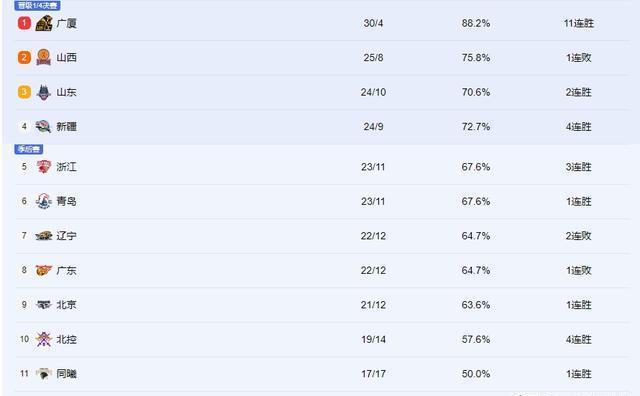Open the 辽宁 team name link
This screenshot has height=396, width=640.
pyautogui.click(x=67, y=236)
